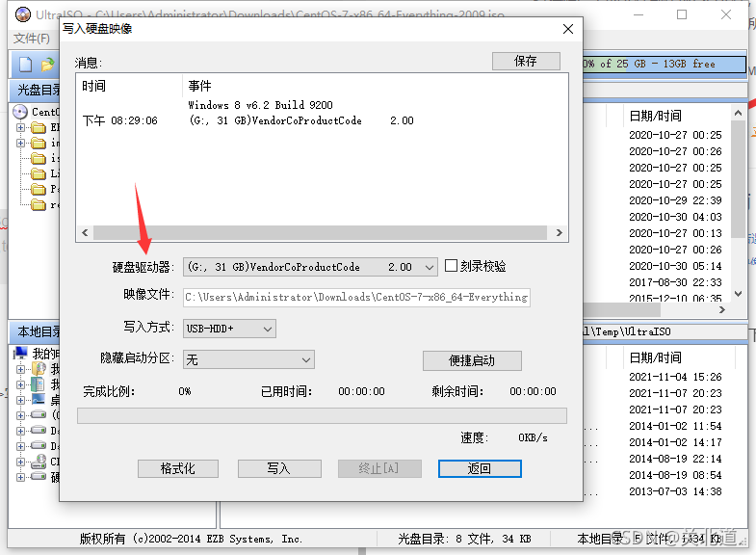Click the write progress bar
The image size is (756, 555).
click(322, 415)
